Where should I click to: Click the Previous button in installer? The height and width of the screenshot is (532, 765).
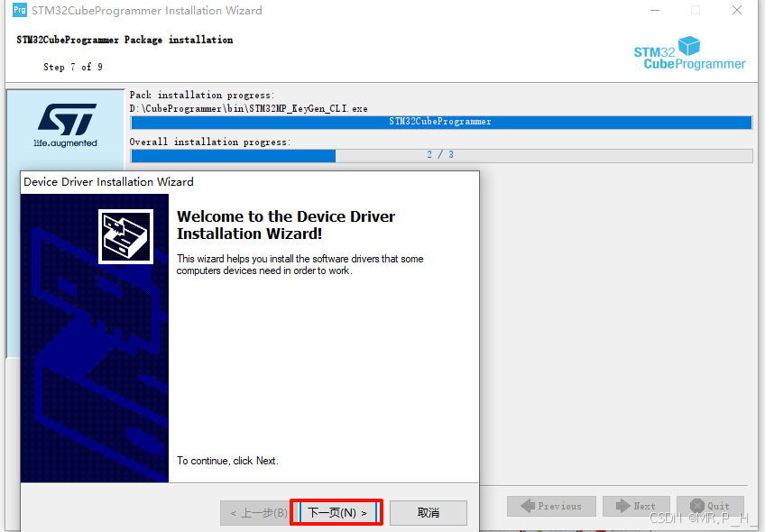[551, 506]
